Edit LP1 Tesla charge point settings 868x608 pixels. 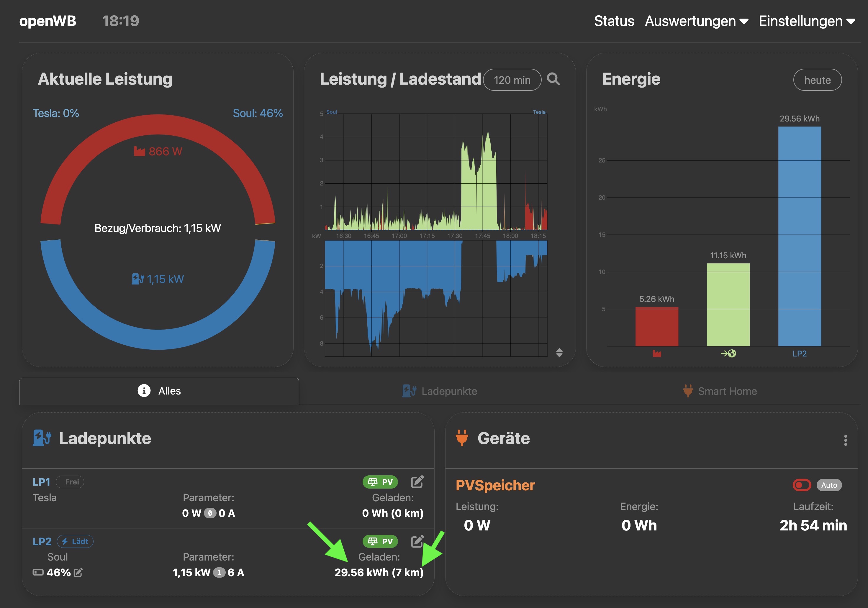(417, 482)
